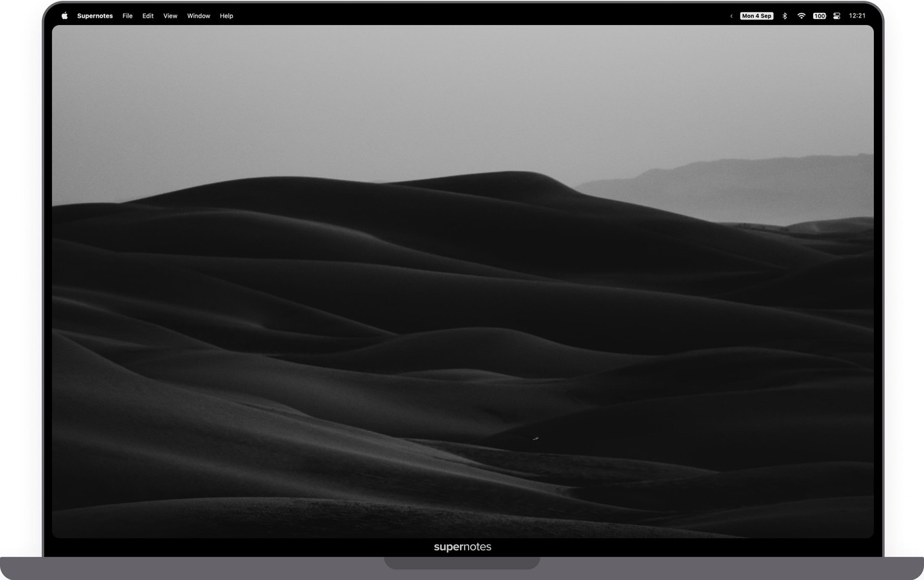Open the Wi-Fi status menu
924x580 pixels.
point(801,16)
